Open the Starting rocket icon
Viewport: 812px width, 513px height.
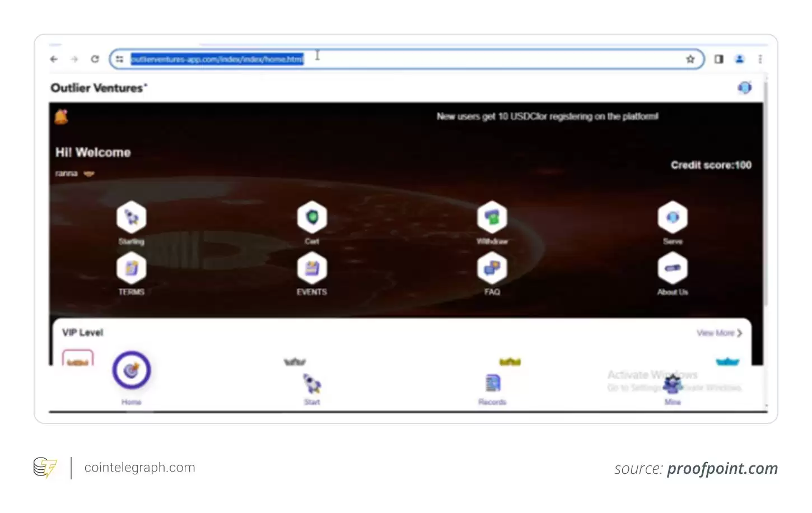coord(131,217)
